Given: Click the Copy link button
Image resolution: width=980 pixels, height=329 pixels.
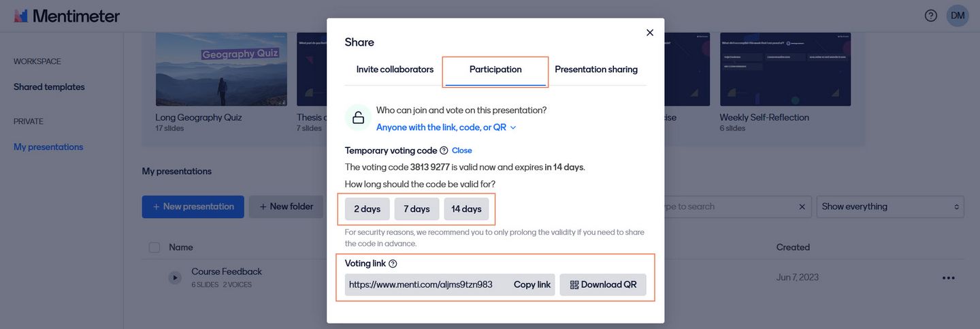Looking at the screenshot, I should [x=532, y=285].
